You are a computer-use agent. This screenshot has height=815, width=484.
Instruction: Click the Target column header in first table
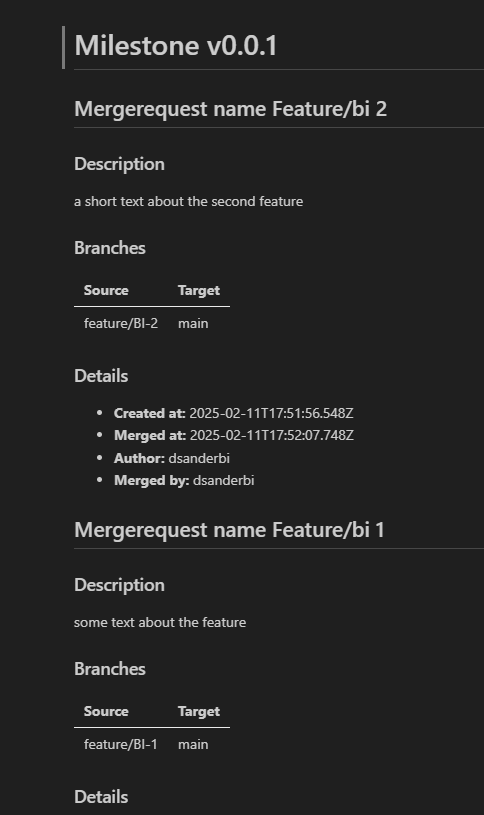[x=199, y=291]
